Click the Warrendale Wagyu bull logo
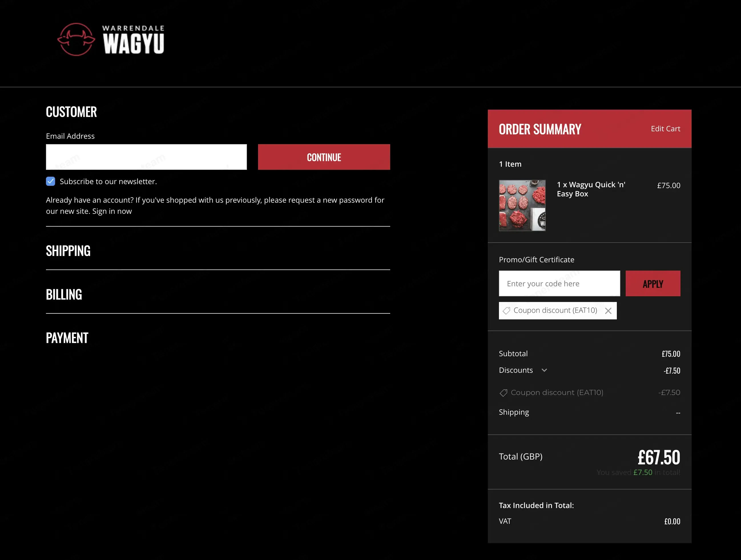This screenshot has width=741, height=560. click(x=76, y=39)
